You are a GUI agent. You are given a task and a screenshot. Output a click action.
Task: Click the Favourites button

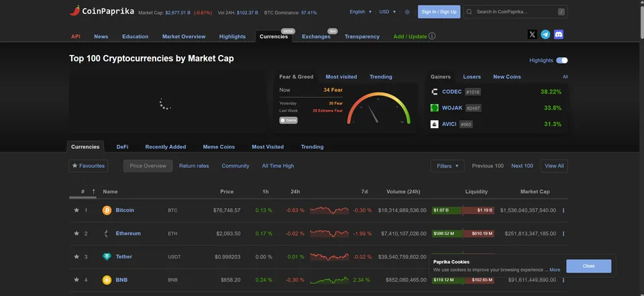click(x=89, y=166)
